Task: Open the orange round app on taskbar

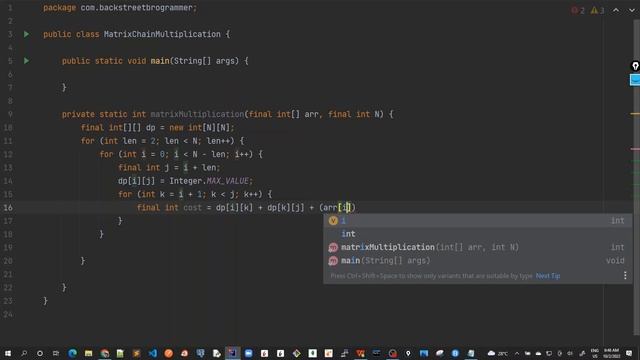Action: pyautogui.click(x=169, y=353)
